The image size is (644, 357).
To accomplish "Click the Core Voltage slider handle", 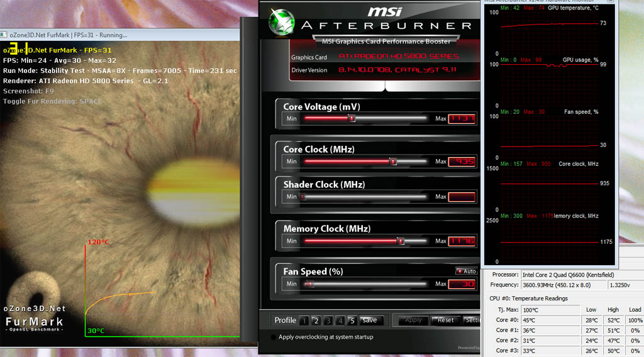I will (352, 118).
